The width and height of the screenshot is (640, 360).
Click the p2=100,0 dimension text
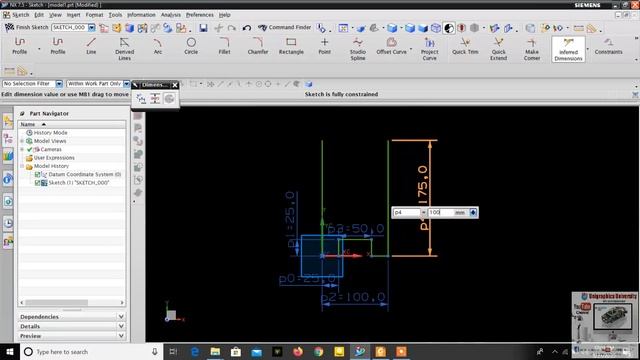pos(353,297)
